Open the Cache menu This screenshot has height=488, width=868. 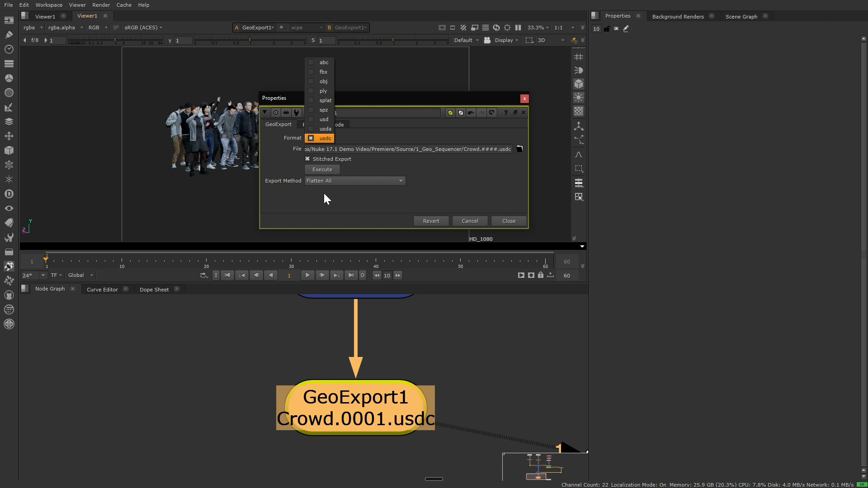coord(124,5)
